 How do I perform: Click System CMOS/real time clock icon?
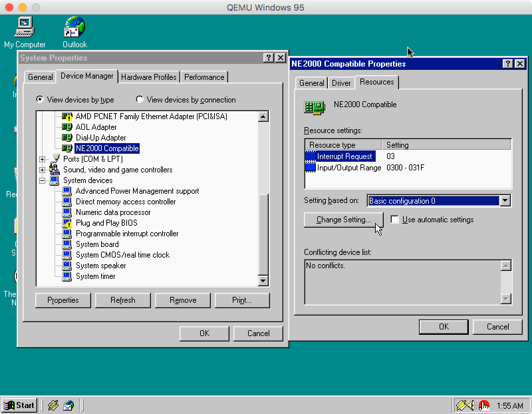tap(67, 255)
